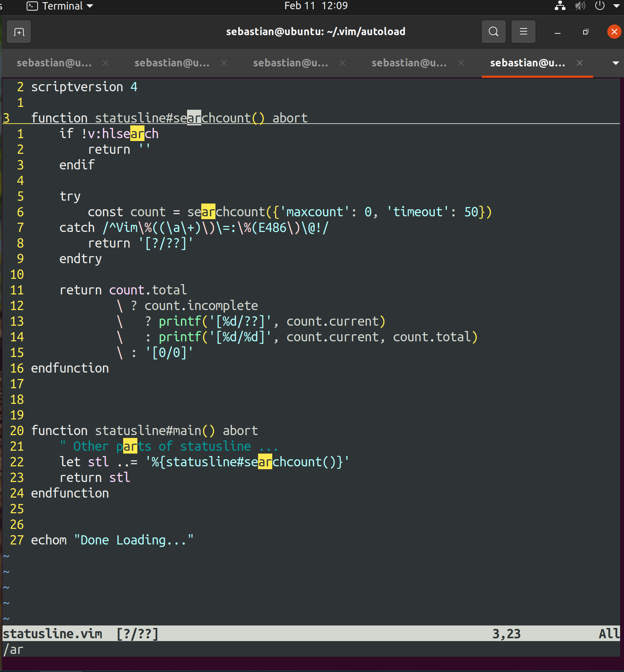Switch to the fourth terminal tab
This screenshot has width=624, height=672.
409,63
